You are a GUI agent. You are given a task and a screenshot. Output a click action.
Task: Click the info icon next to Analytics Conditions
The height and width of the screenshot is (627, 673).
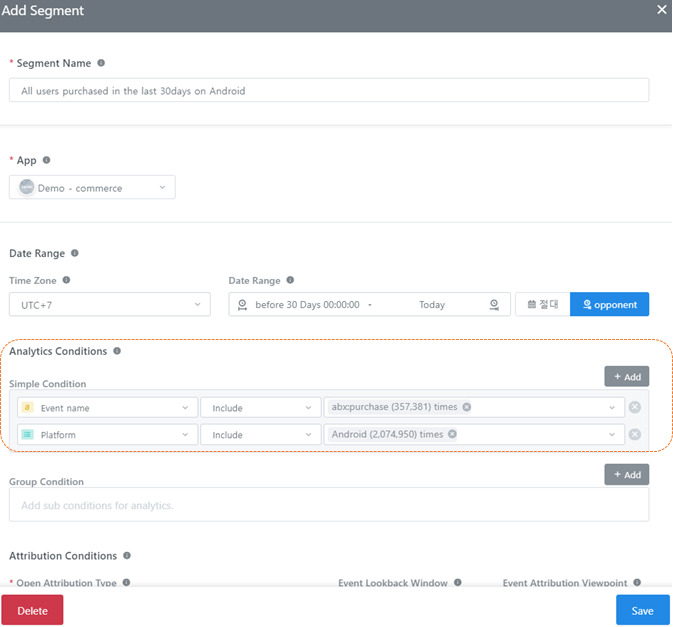pos(117,351)
